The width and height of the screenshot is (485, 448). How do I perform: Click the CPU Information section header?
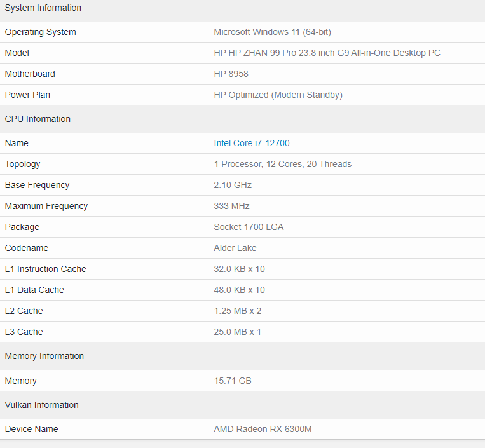tap(38, 119)
